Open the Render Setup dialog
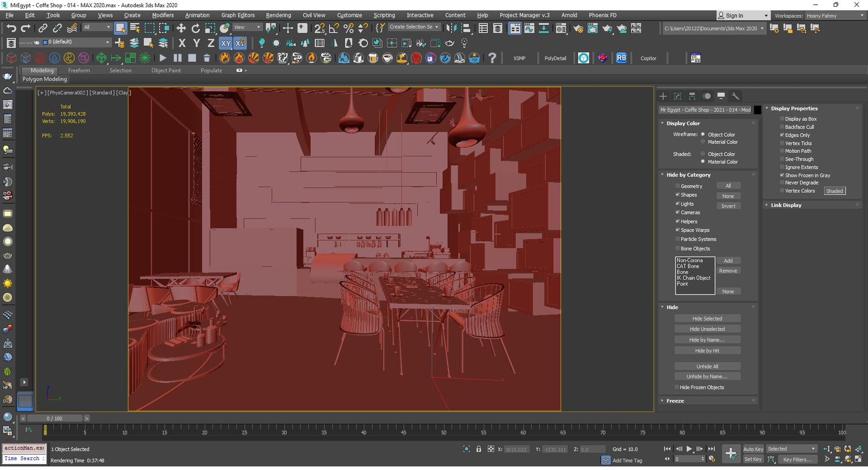868x470 pixels. pyautogui.click(x=578, y=28)
